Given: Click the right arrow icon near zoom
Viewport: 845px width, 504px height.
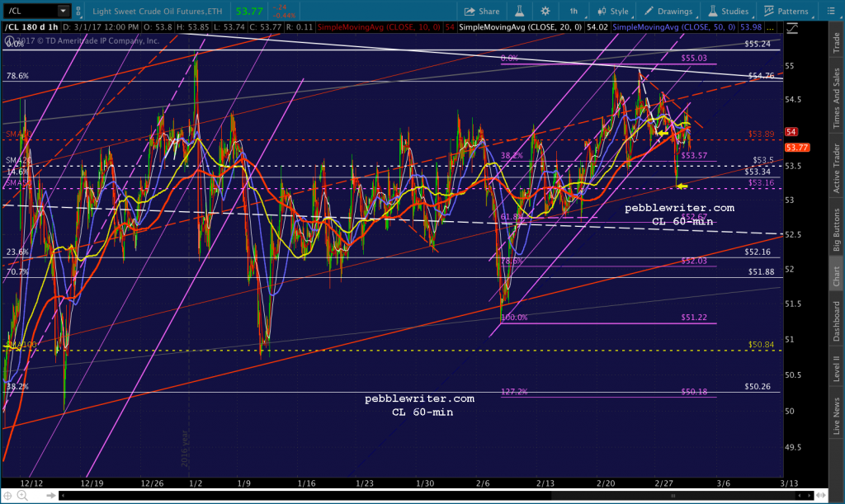Looking at the screenshot, I should pyautogui.click(x=50, y=496).
